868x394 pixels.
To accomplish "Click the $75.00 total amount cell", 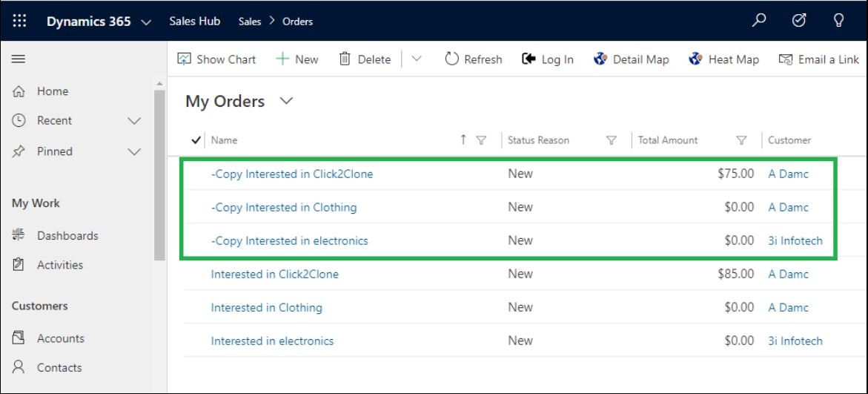I will (x=736, y=174).
